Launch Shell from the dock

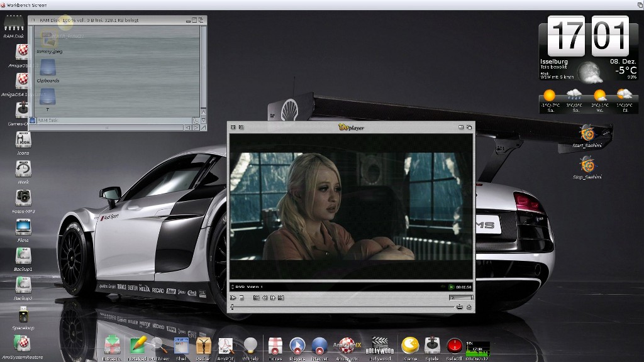(181, 346)
